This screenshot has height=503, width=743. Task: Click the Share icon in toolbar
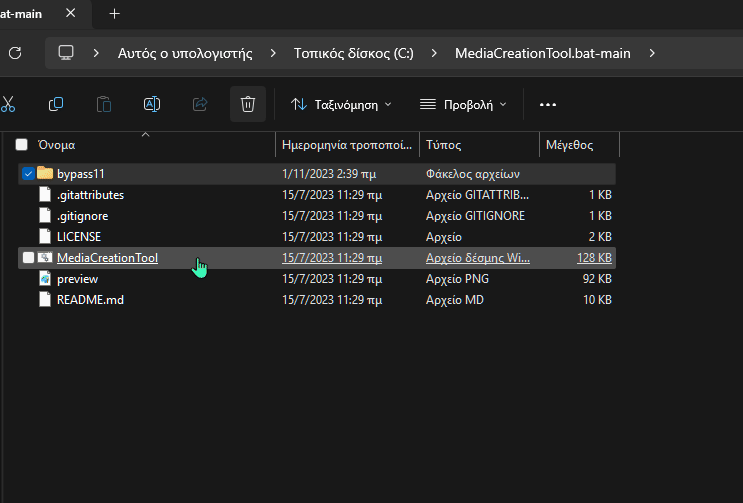(x=200, y=104)
